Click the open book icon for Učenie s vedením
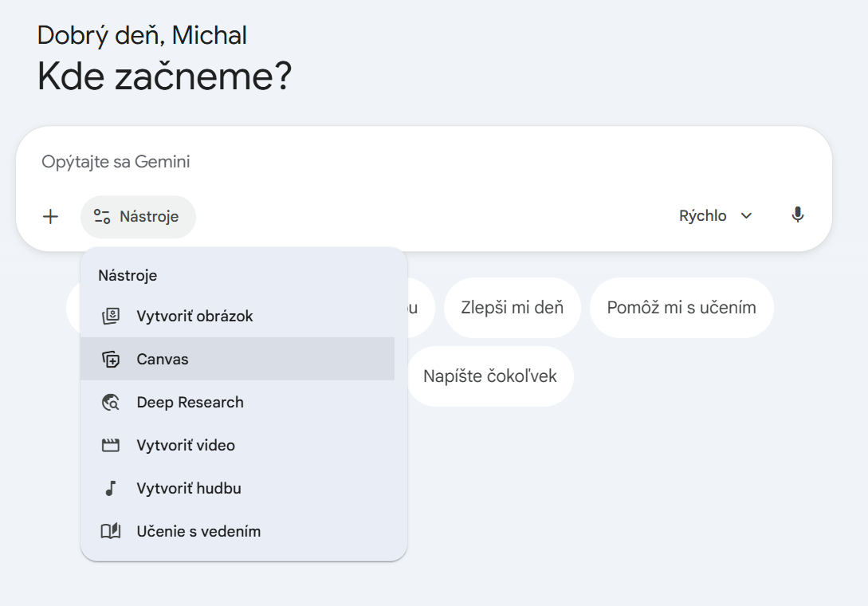Image resolution: width=868 pixels, height=606 pixels. click(x=111, y=532)
